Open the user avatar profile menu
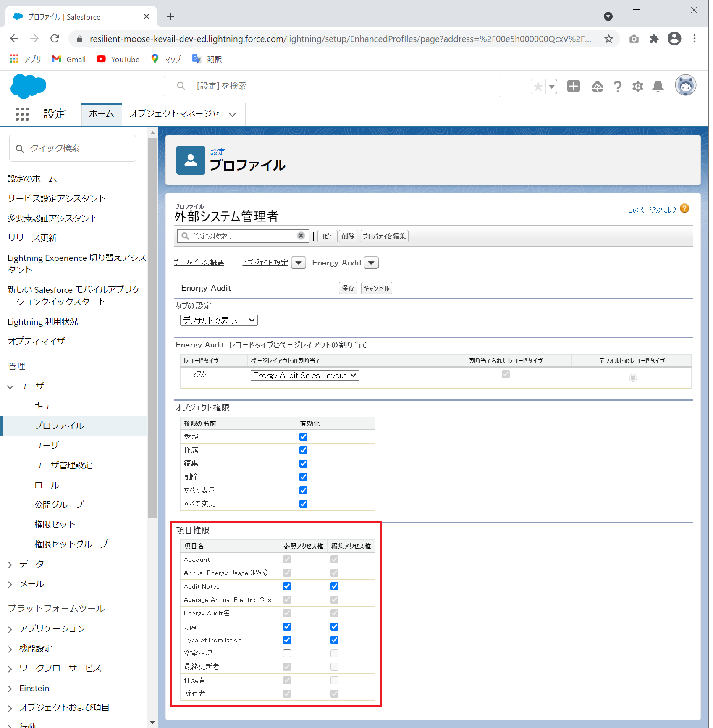 (686, 85)
